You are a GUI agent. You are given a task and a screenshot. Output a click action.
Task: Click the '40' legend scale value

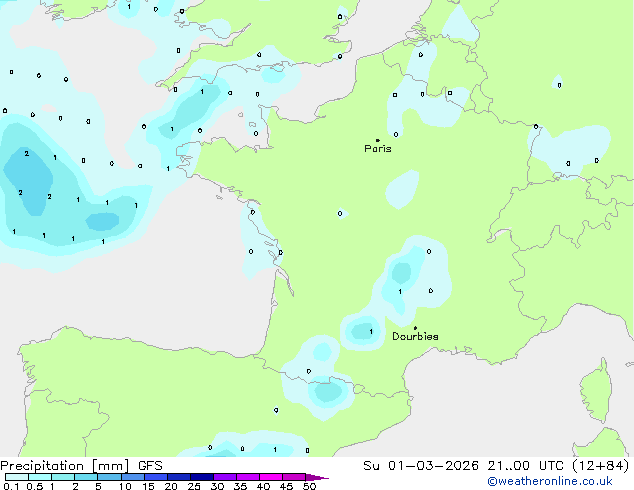tap(263, 486)
